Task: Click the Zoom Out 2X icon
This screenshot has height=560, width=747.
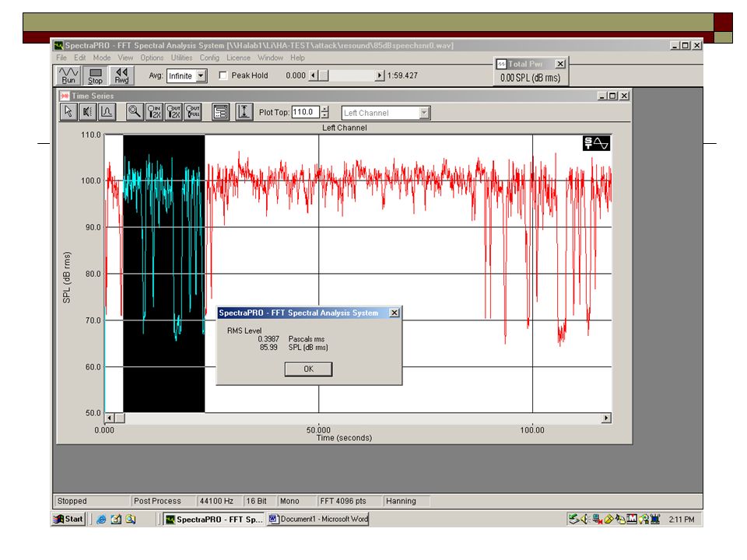Action: (174, 112)
